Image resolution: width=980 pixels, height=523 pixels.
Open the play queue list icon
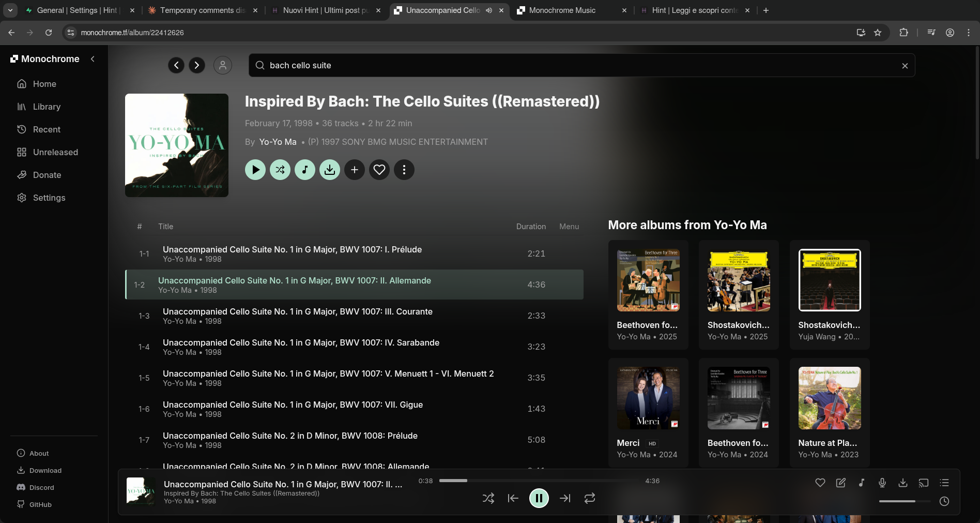click(944, 483)
